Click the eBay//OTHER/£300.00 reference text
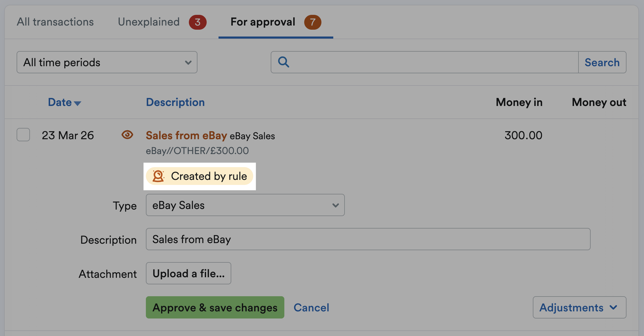644x336 pixels. [x=197, y=151]
